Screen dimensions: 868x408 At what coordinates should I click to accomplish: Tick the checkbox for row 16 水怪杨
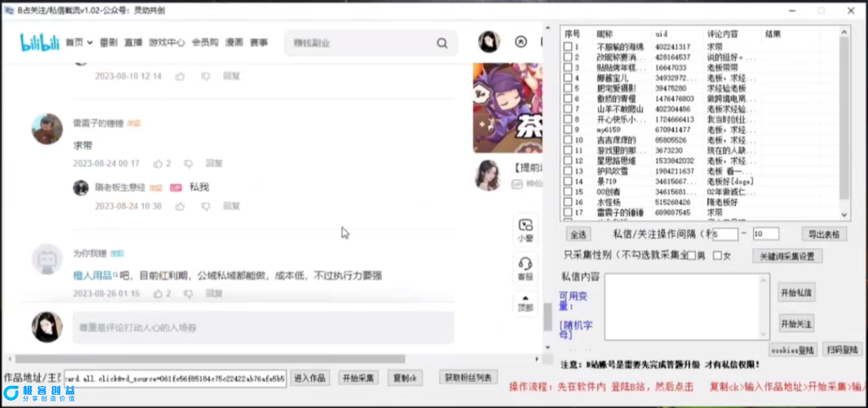(x=568, y=202)
